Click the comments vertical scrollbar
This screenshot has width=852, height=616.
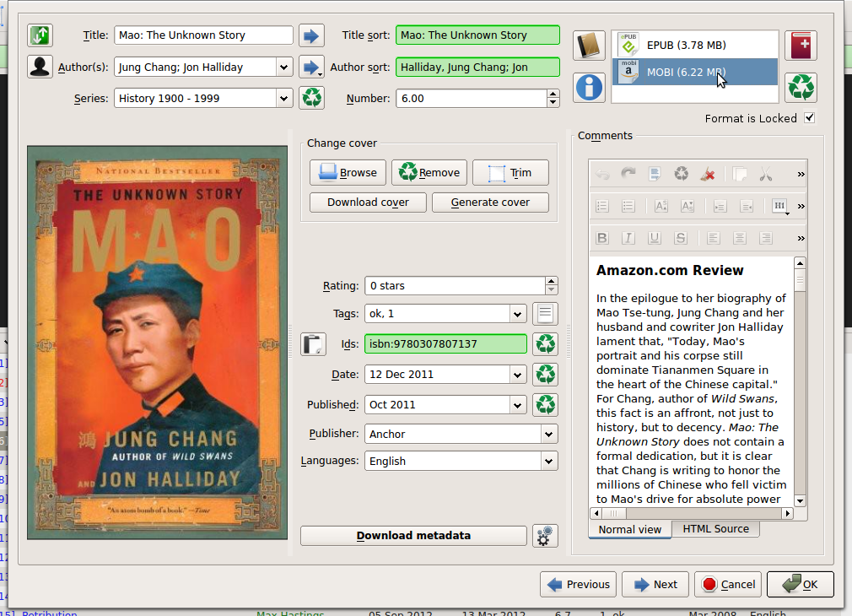pos(800,381)
